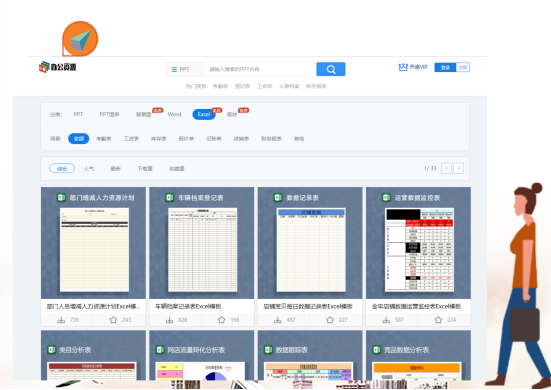Select the PPT category tab
The width and height of the screenshot is (551, 390).
pos(78,115)
